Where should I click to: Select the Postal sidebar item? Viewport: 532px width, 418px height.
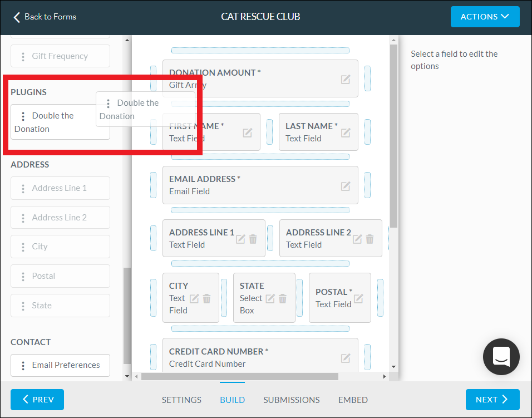(61, 276)
